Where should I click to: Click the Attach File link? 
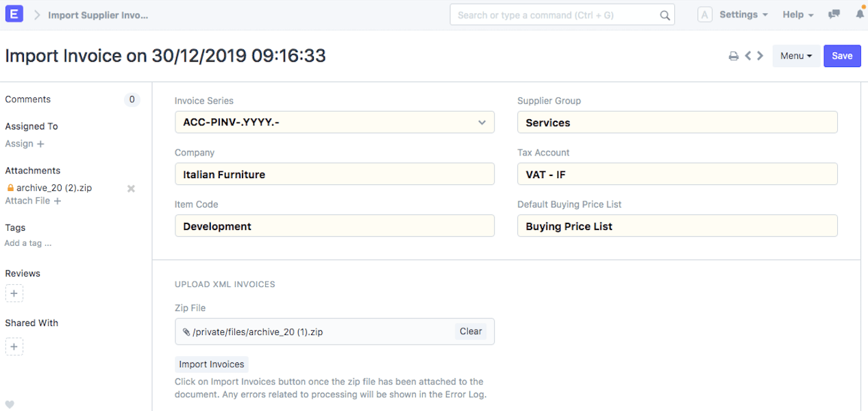click(x=33, y=201)
